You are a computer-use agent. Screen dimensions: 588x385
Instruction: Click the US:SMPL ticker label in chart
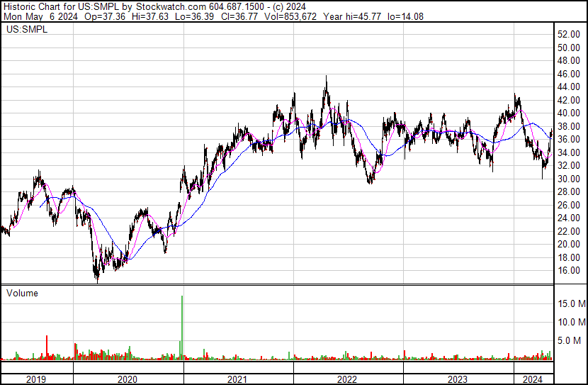click(27, 29)
